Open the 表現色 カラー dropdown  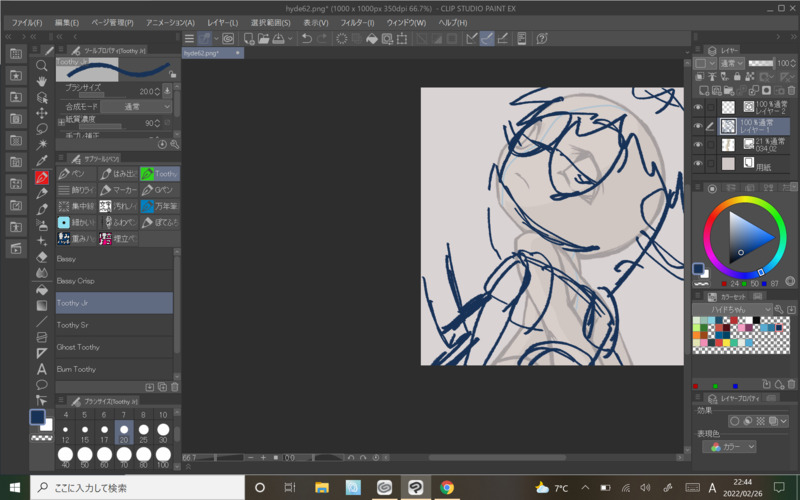coord(729,446)
